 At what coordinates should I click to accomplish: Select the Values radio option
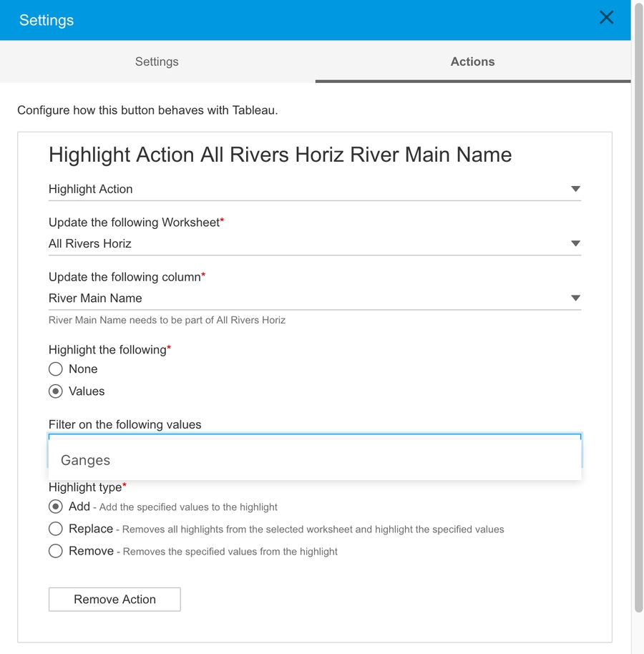click(56, 391)
